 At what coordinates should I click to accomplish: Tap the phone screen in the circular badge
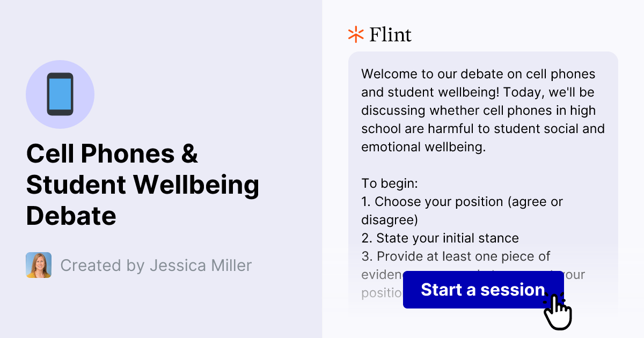point(60,94)
